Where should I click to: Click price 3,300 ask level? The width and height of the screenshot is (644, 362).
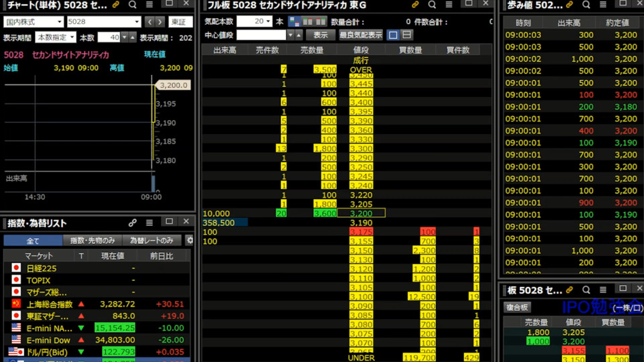(361, 149)
